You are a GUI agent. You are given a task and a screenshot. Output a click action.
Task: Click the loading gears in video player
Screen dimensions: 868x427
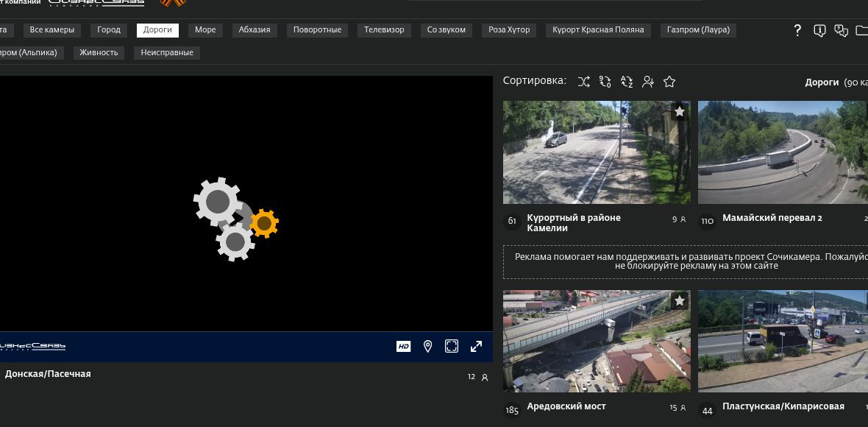236,219
